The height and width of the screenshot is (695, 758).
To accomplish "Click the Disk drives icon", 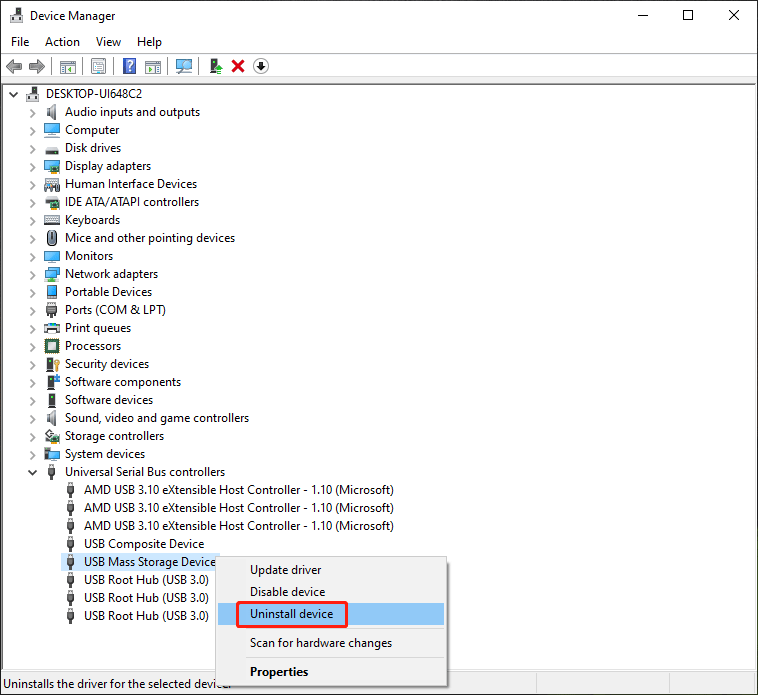I will [52, 149].
